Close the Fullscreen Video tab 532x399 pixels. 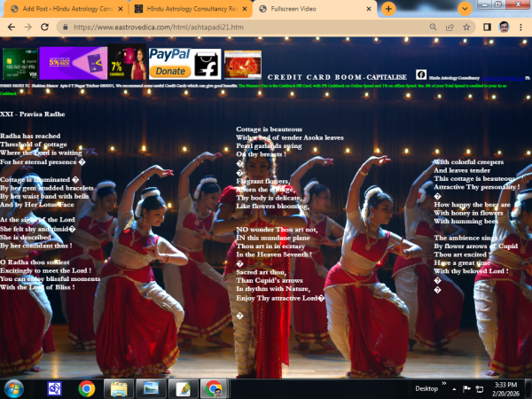(x=367, y=8)
